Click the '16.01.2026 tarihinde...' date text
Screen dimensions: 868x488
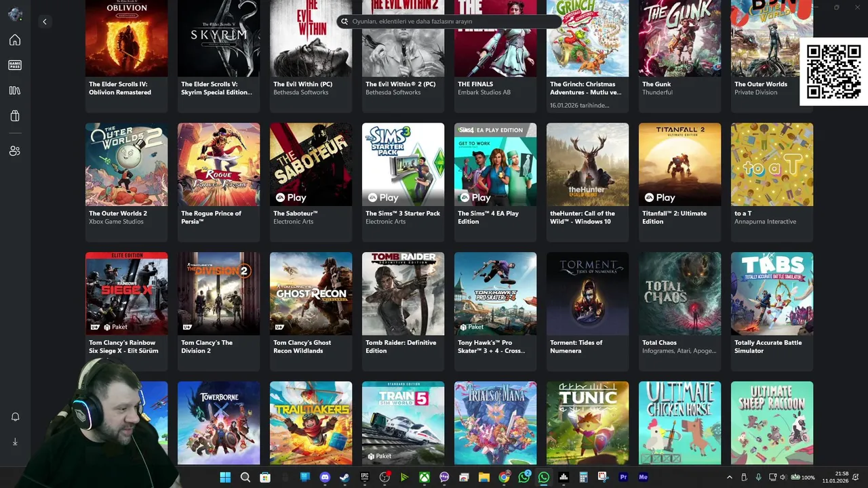579,106
